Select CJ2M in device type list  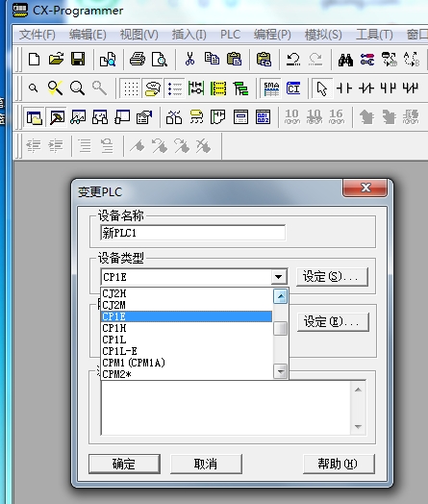[187, 305]
